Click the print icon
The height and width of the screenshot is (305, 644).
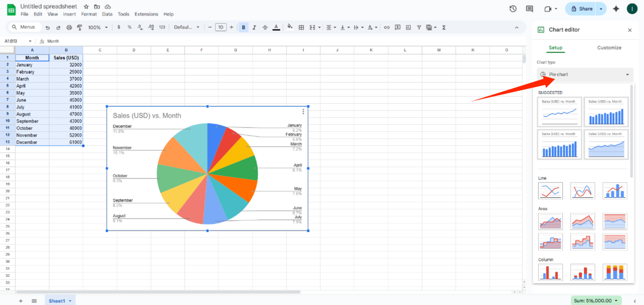tap(69, 27)
